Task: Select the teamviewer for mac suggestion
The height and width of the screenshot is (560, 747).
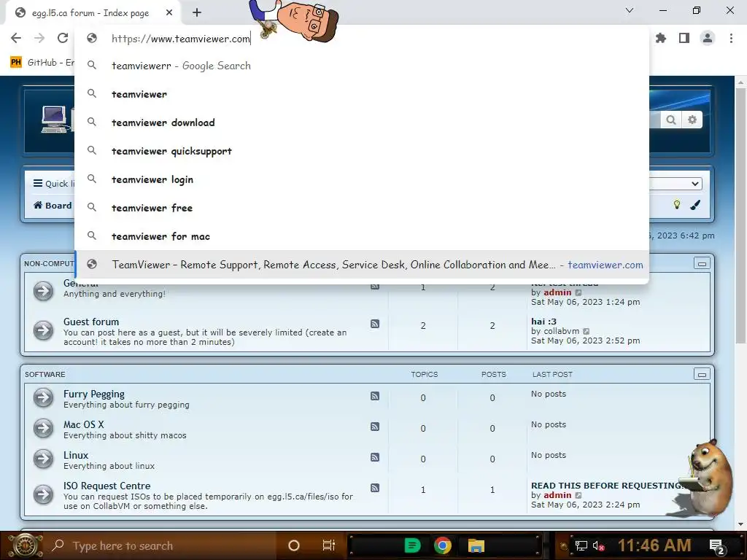Action: pos(362,236)
